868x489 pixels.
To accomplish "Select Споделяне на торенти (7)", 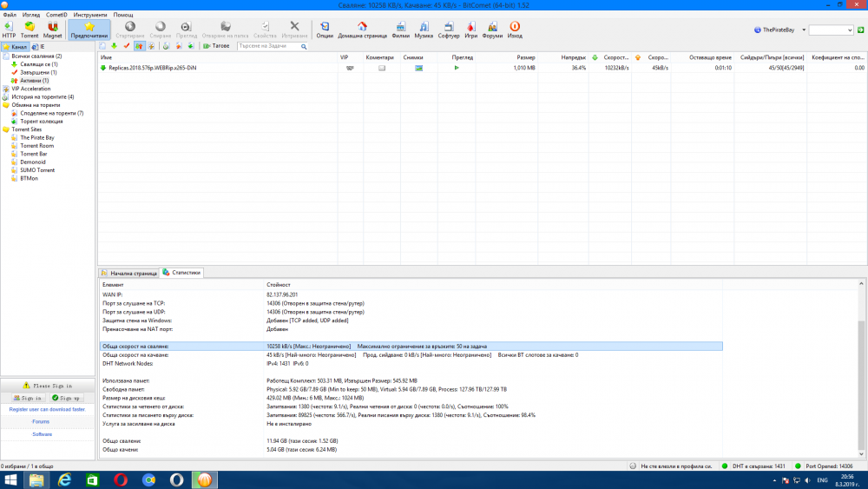I will (51, 113).
